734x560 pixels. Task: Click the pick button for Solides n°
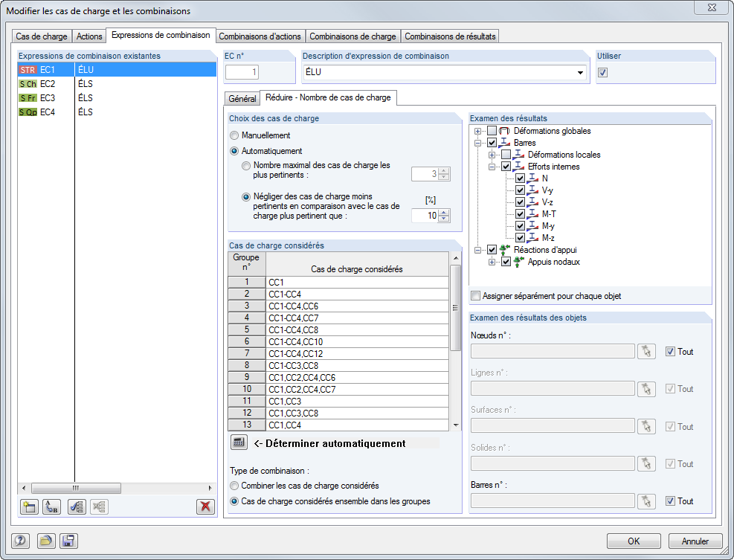tap(646, 463)
